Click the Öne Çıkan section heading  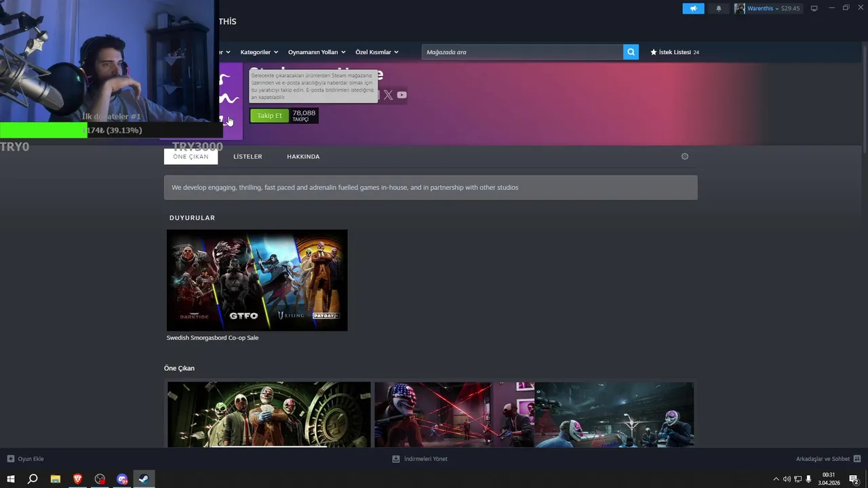coord(179,368)
